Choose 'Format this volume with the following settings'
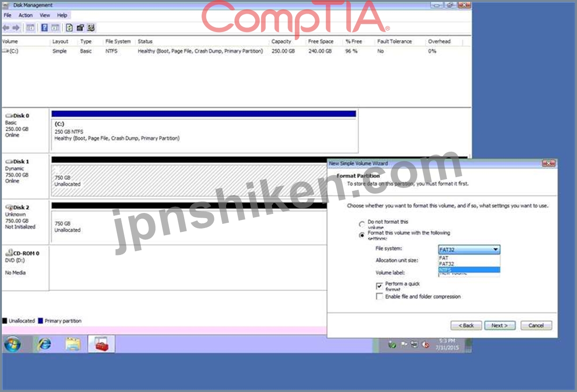The width and height of the screenshot is (577, 392). point(362,235)
